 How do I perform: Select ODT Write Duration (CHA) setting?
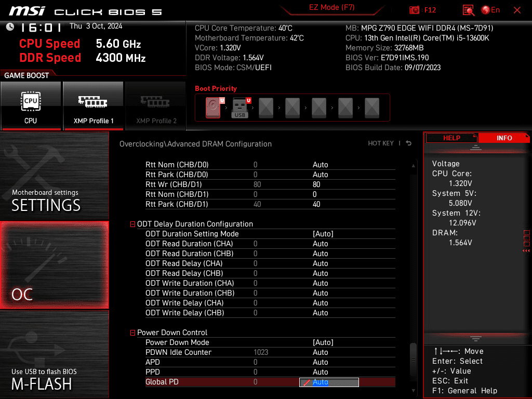tap(270, 283)
